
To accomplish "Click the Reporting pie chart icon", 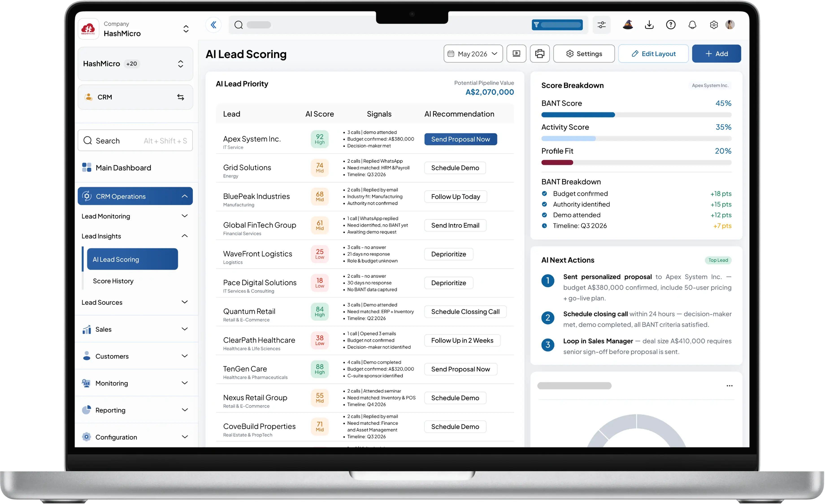I will click(86, 410).
